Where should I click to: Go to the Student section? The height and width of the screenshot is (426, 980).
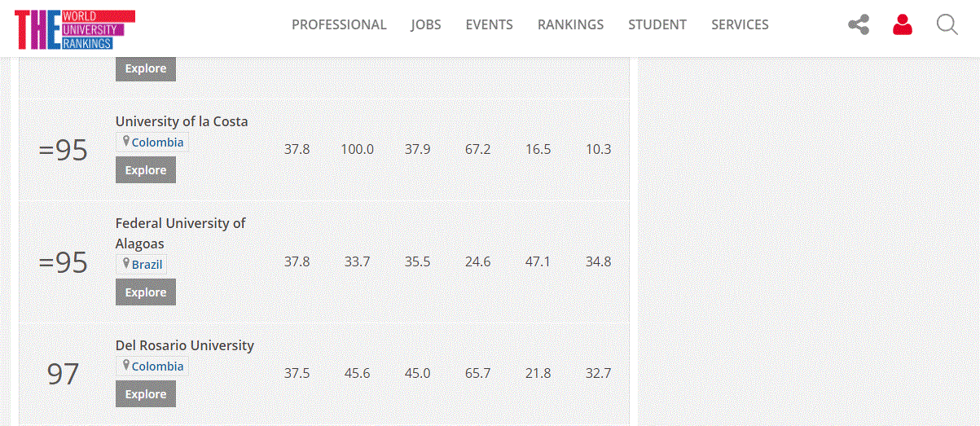click(x=657, y=24)
